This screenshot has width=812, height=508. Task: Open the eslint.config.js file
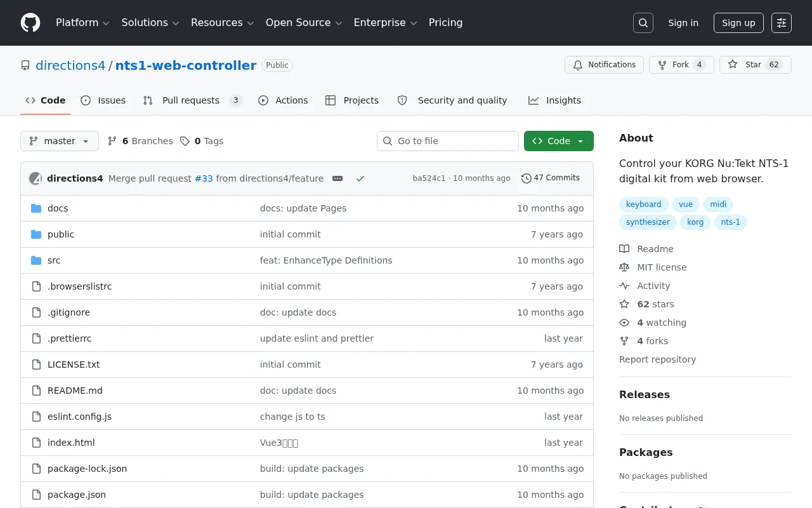coord(79,417)
